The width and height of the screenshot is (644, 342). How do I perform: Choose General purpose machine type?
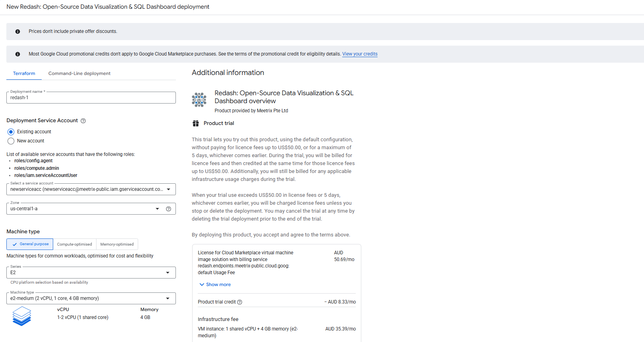pyautogui.click(x=30, y=244)
